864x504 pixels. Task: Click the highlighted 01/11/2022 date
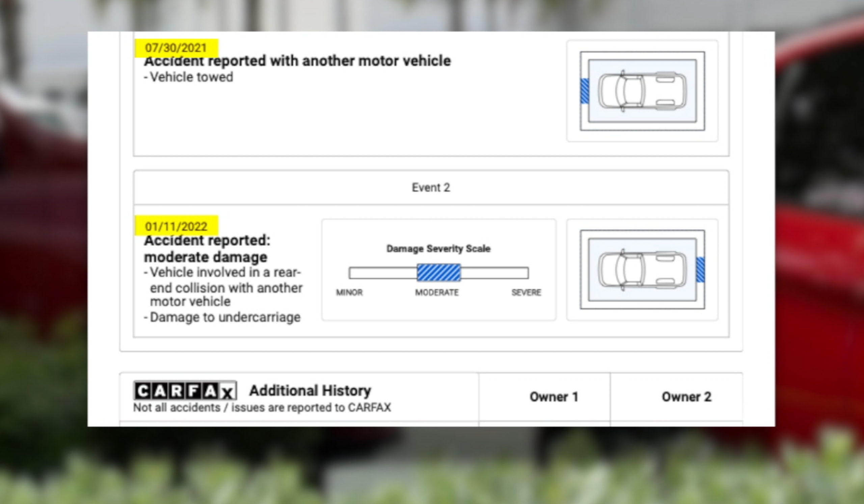tap(175, 226)
